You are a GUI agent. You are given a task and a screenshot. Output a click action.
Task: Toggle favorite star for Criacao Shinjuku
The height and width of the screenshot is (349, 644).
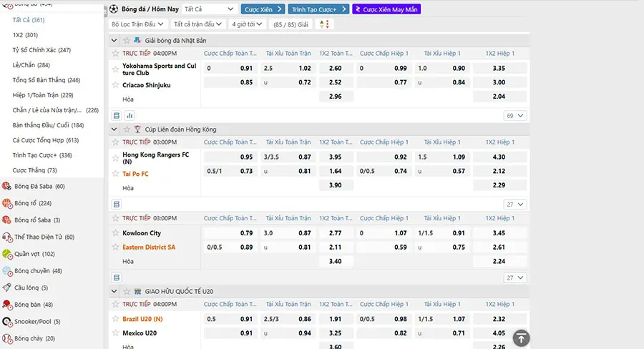(115, 85)
